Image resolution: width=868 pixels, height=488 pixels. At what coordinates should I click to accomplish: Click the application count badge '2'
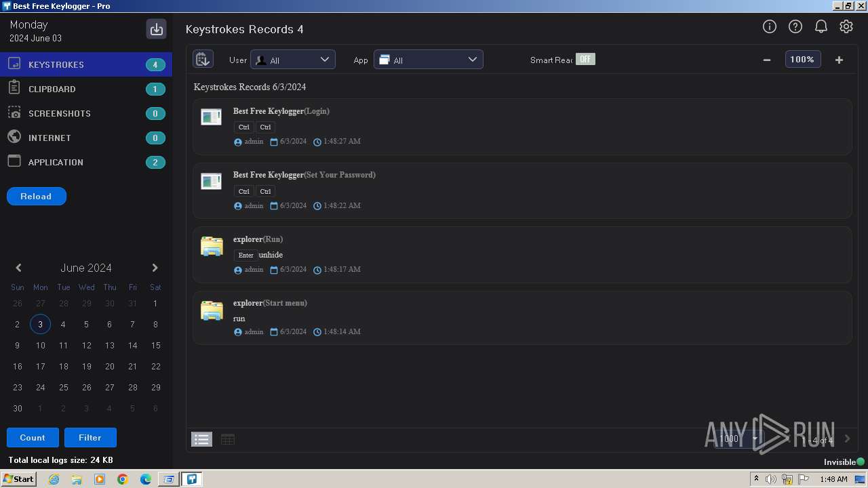point(155,163)
